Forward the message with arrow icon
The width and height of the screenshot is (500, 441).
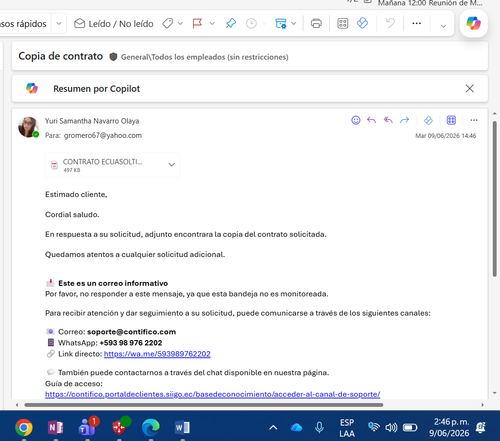[x=404, y=120]
